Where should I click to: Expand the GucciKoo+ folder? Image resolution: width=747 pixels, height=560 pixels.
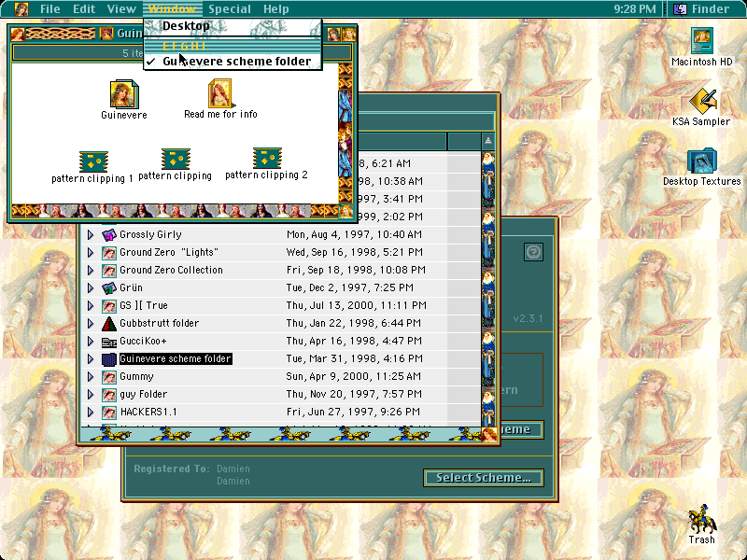tap(91, 341)
